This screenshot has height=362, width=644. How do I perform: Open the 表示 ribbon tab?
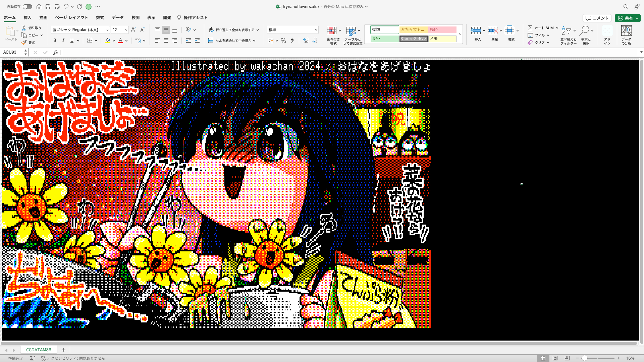(151, 17)
